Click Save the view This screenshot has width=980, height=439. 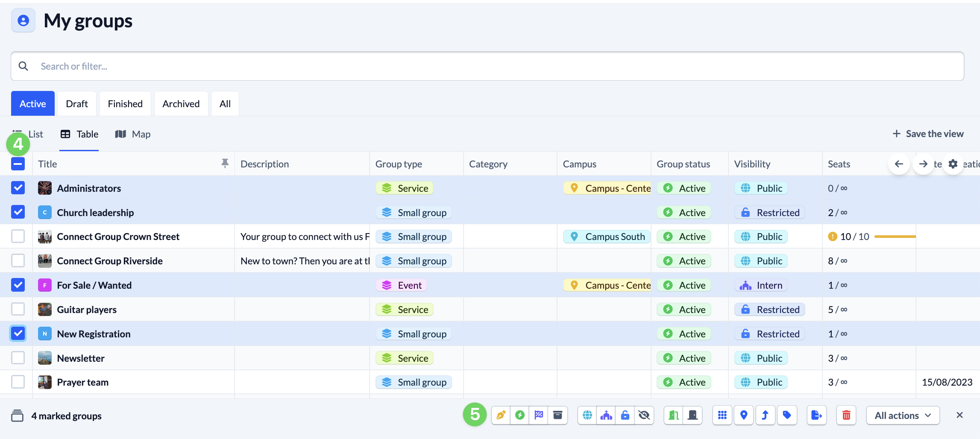[928, 134]
